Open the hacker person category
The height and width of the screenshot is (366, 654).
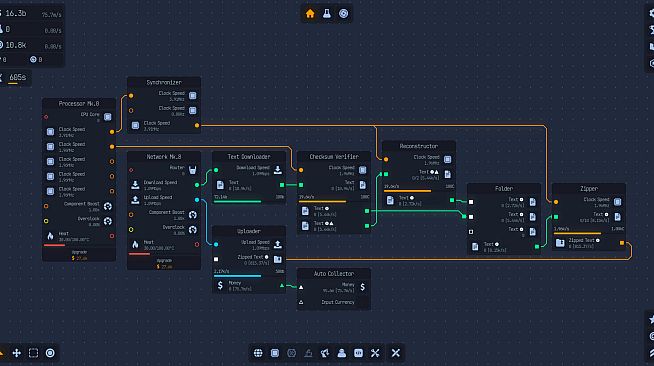pyautogui.click(x=342, y=353)
